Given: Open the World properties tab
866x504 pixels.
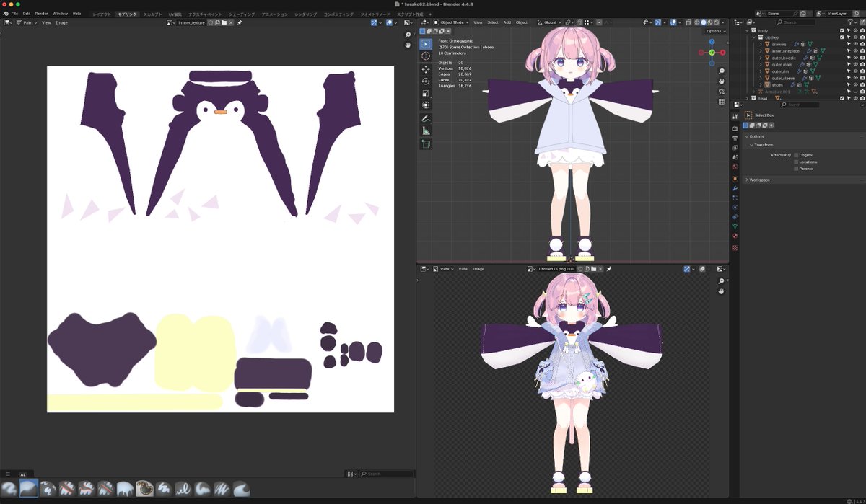Looking at the screenshot, I should pos(735,167).
